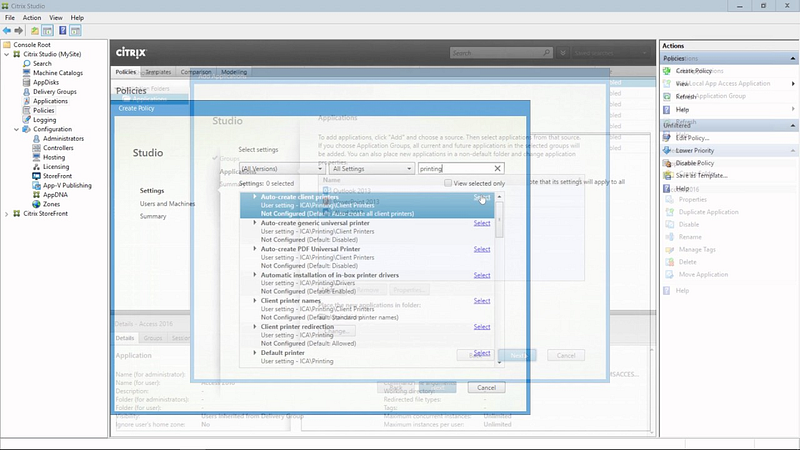Open the Search node icon in tree
Image resolution: width=800 pixels, height=450 pixels.
coord(27,63)
